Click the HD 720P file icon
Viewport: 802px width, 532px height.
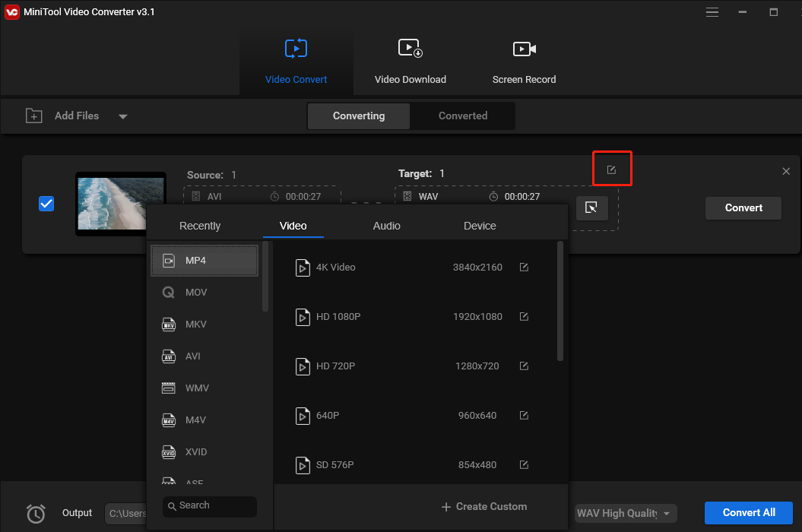click(303, 367)
